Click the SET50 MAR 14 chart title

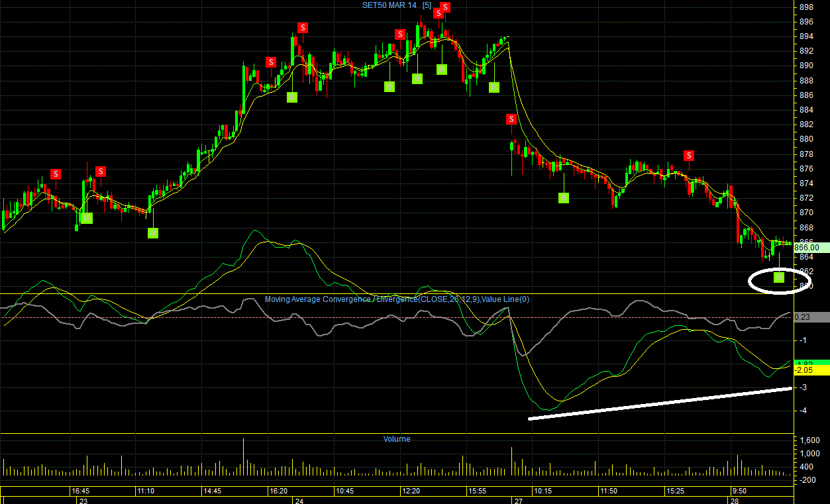tap(396, 5)
